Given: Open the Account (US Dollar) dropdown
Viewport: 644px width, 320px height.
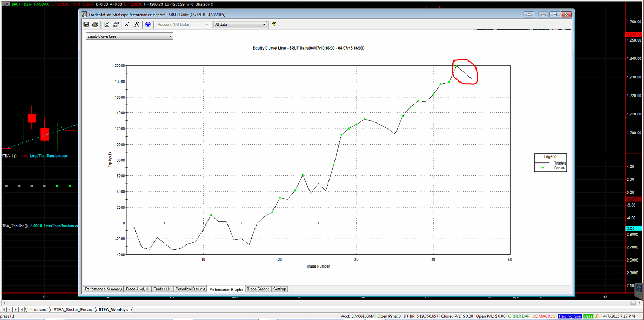Looking at the screenshot, I should (183, 24).
